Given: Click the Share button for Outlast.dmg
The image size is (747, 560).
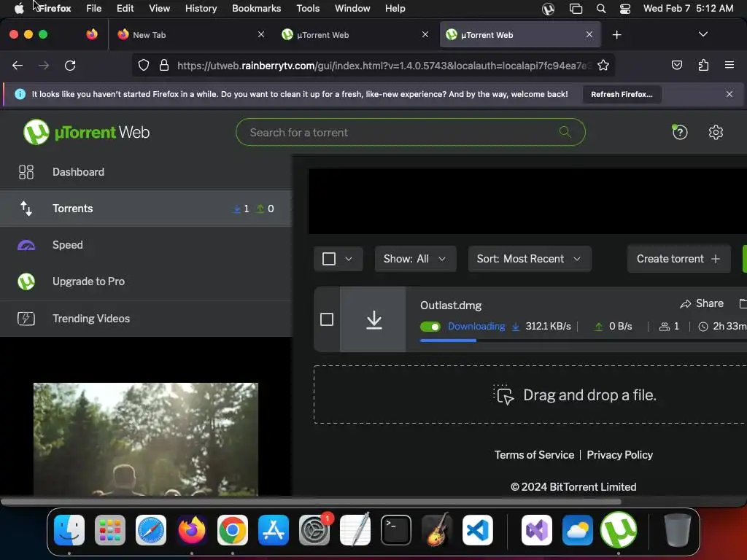Looking at the screenshot, I should 702,304.
